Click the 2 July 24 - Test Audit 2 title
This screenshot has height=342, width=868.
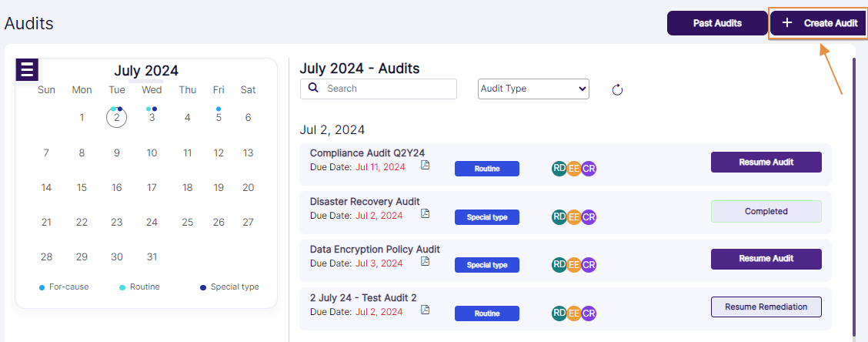coord(363,297)
